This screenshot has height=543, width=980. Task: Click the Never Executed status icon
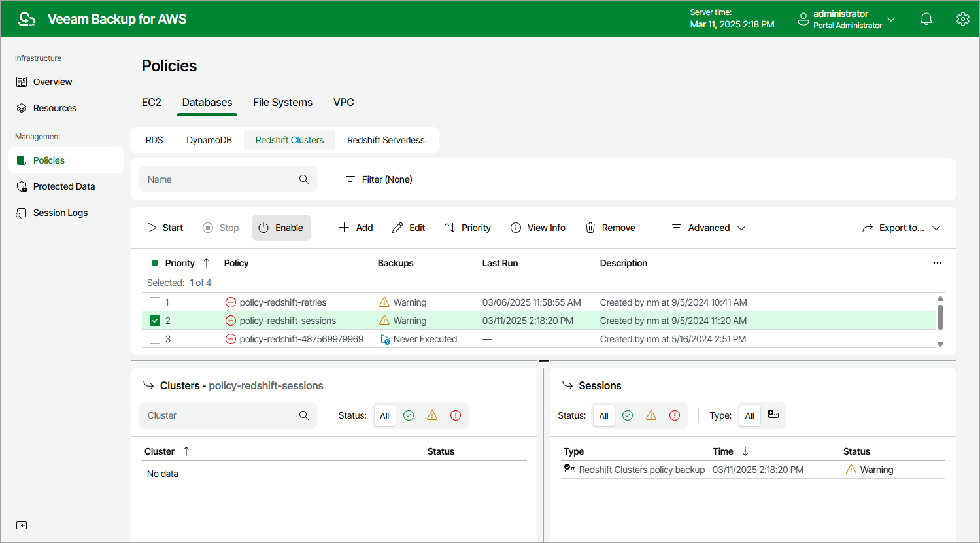click(x=385, y=339)
